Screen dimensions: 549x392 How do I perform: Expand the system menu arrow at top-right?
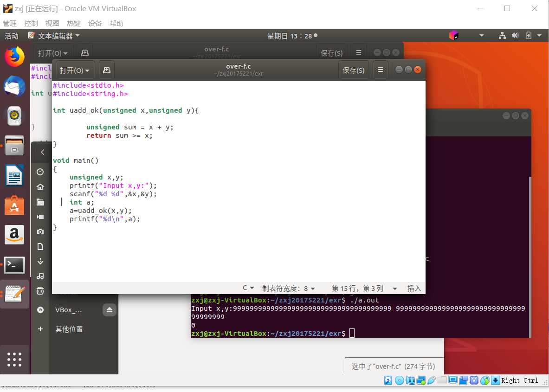[x=539, y=35]
